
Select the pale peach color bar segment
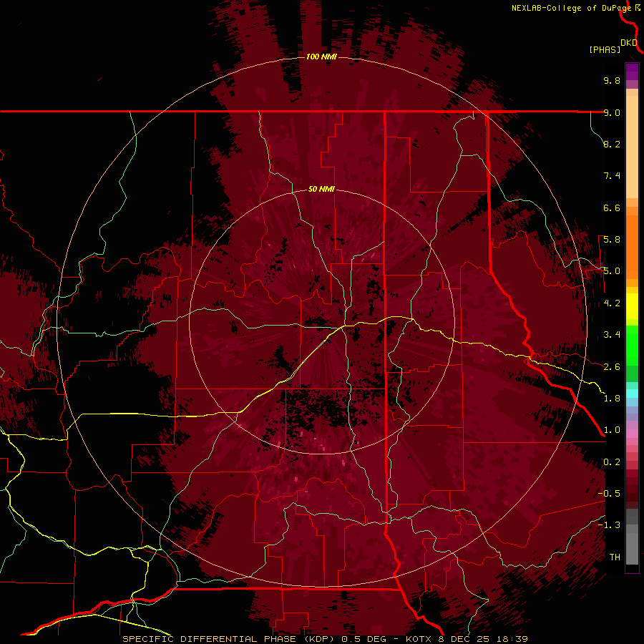click(x=632, y=147)
